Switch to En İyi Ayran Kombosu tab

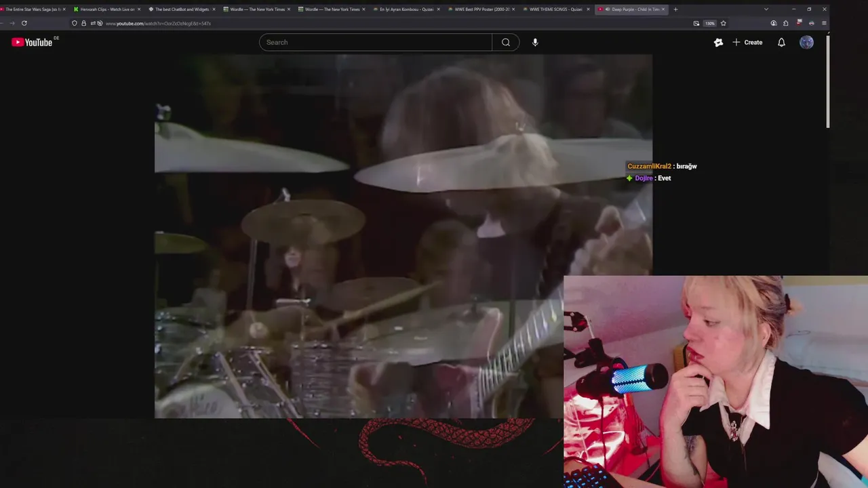pos(406,9)
